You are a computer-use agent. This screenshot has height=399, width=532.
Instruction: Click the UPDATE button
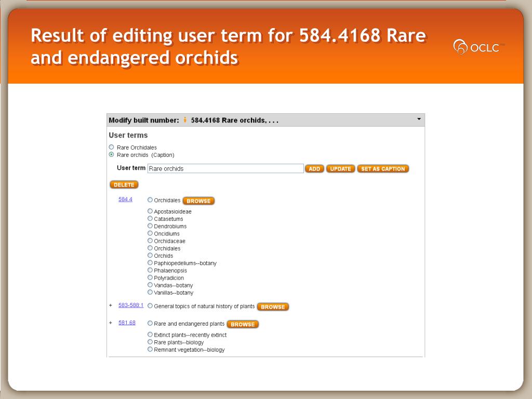[x=341, y=169]
